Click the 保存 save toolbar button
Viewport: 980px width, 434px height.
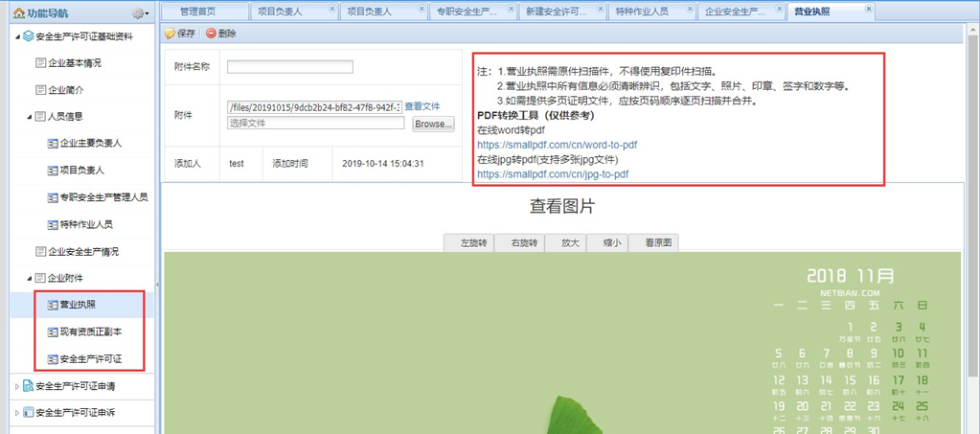[x=180, y=34]
